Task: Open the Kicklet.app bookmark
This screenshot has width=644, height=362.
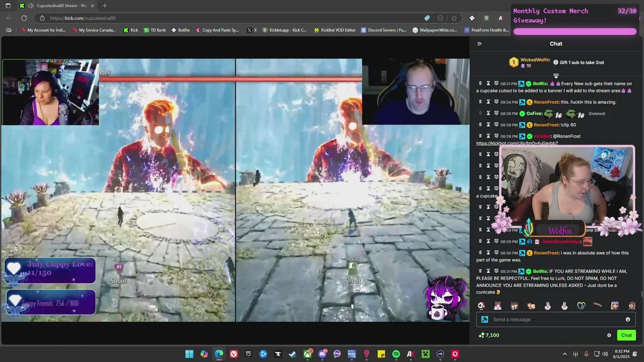Action: click(284, 30)
